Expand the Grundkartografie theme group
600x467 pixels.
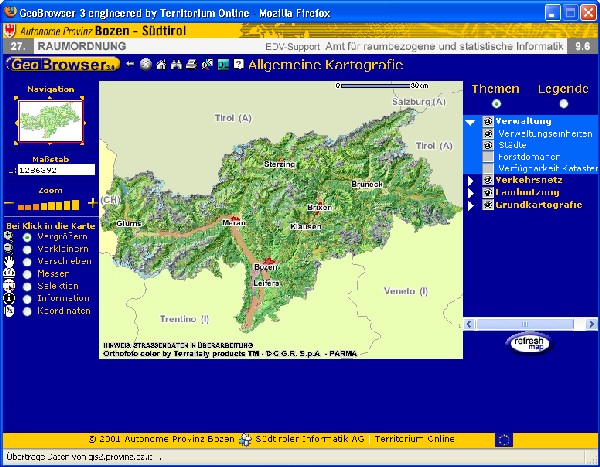click(x=471, y=206)
